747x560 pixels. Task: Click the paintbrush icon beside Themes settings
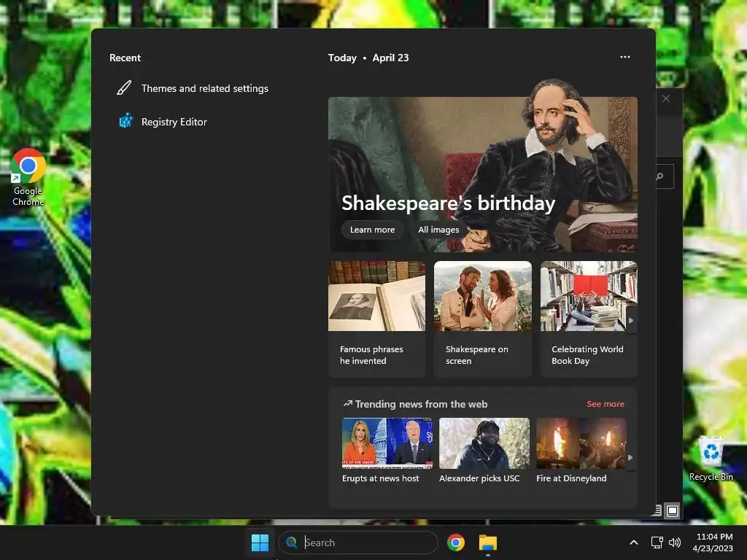tap(124, 88)
